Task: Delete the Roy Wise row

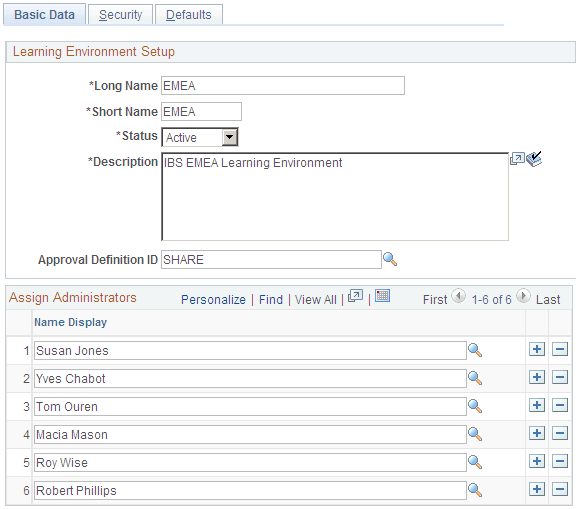Action: click(560, 461)
